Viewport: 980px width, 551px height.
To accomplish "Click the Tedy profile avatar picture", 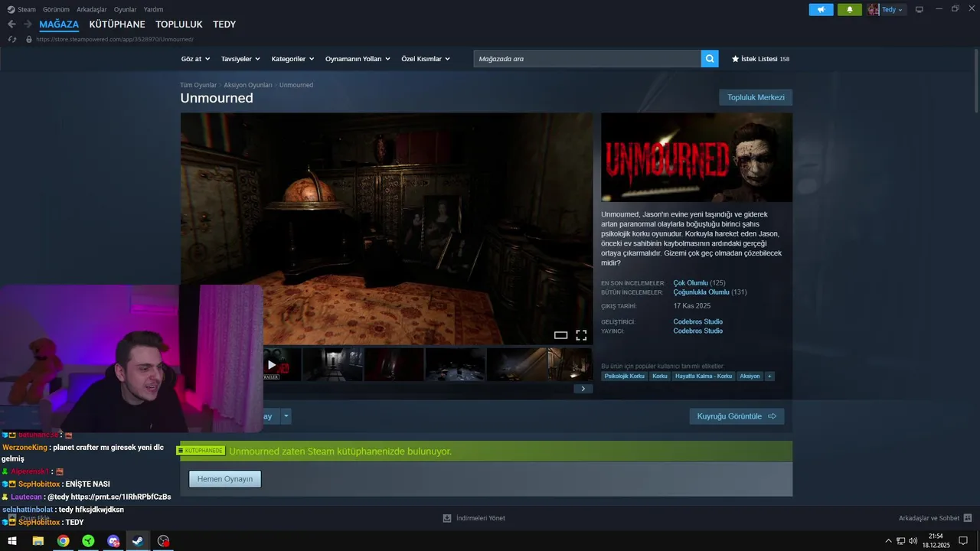I will pos(874,10).
